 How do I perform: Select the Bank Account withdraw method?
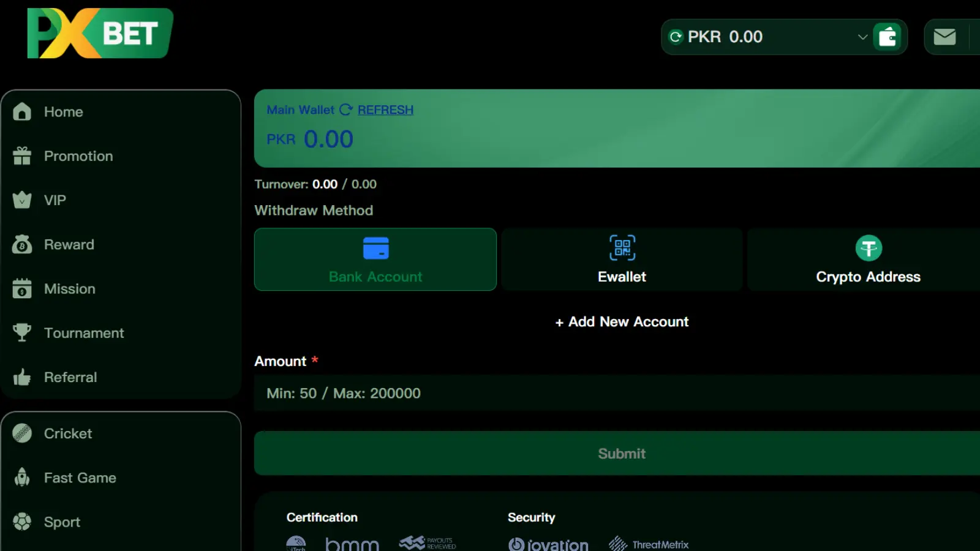(375, 260)
